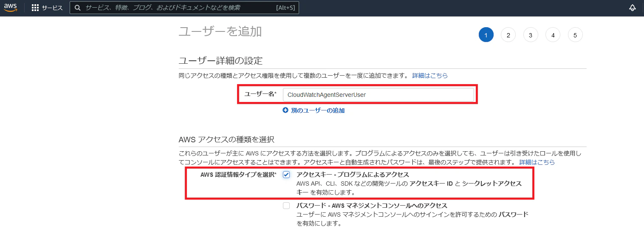The image size is (644, 243).
Task: Check パスワード - AWS マネジメントコンソールへのアクセス checkbox
Action: [x=286, y=206]
